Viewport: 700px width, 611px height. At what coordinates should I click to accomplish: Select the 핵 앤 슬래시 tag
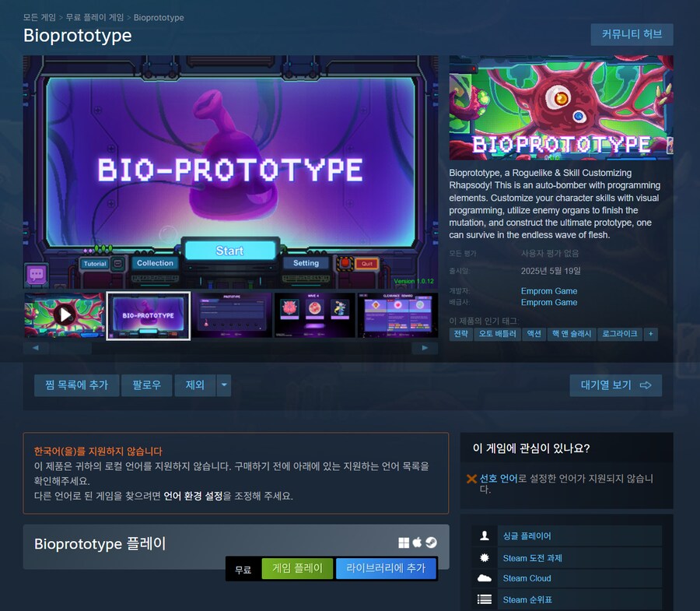click(x=572, y=334)
